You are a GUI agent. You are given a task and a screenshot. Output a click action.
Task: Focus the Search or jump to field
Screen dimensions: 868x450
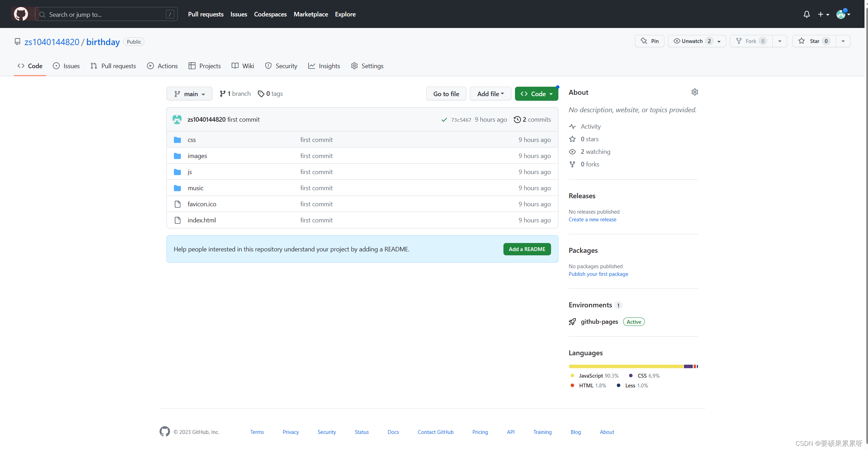point(106,14)
